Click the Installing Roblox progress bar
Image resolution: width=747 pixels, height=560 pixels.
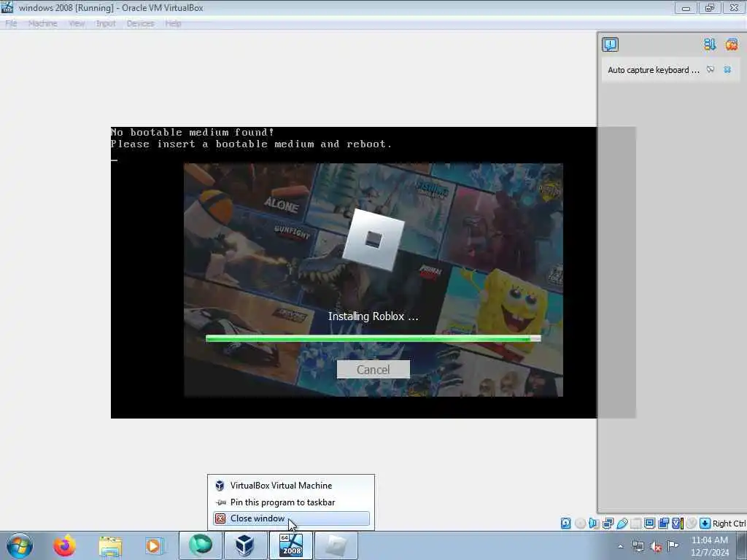pos(373,338)
